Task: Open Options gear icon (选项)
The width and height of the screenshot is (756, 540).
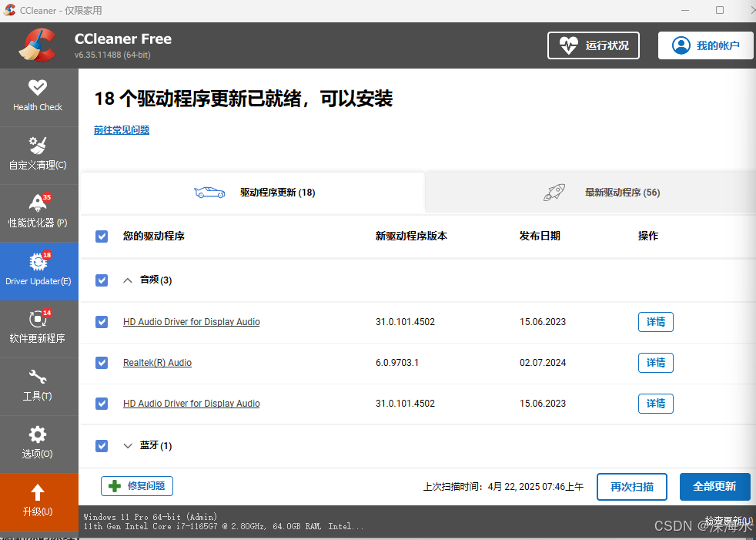Action: (x=38, y=434)
